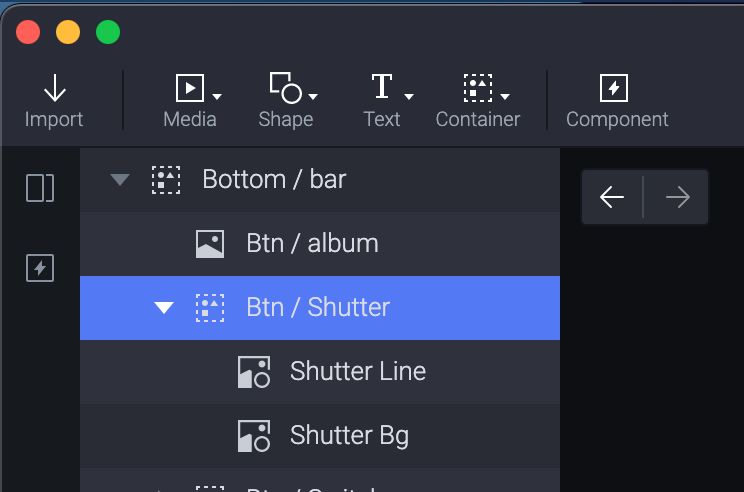Go back with the left arrow button

coord(612,197)
